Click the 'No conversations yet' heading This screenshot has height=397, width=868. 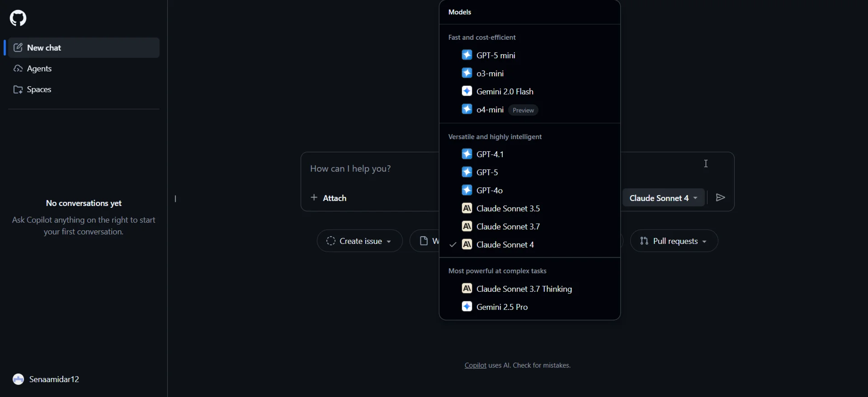[84, 203]
